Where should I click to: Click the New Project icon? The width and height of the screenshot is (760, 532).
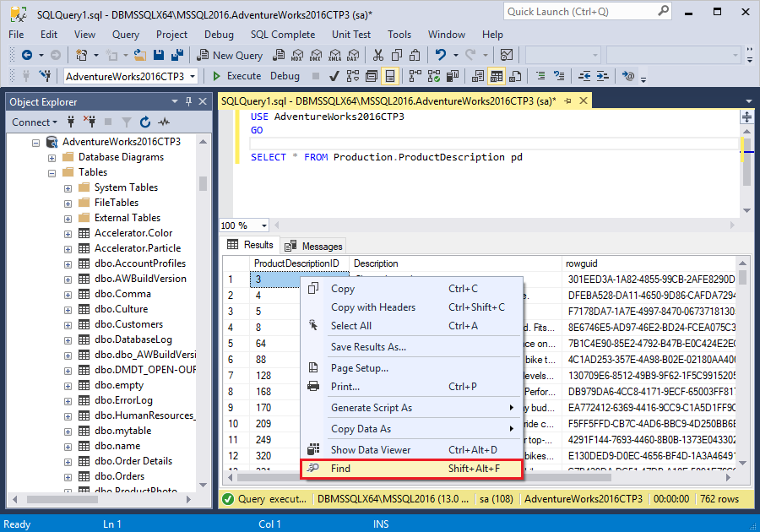(81, 55)
